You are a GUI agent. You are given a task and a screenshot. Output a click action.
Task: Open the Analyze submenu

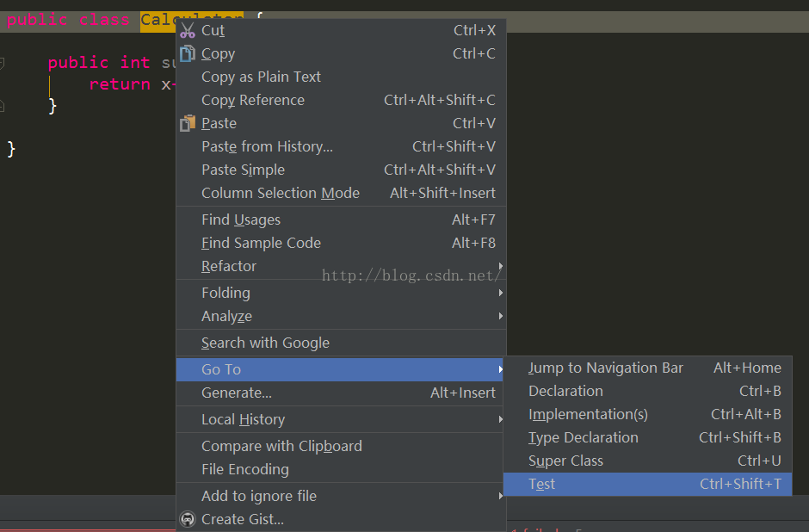[226, 316]
